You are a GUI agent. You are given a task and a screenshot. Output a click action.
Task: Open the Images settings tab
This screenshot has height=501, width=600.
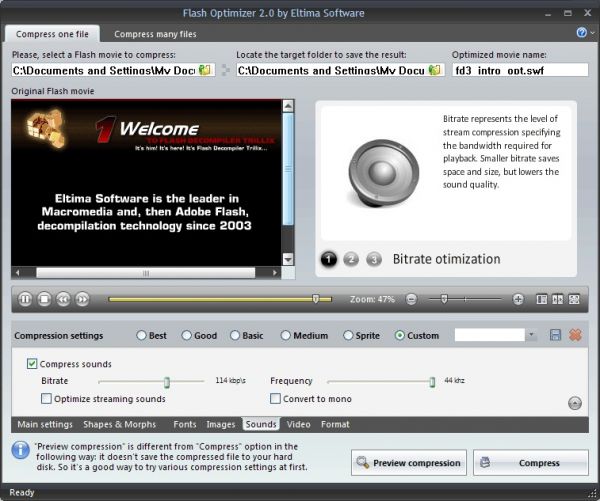point(220,425)
